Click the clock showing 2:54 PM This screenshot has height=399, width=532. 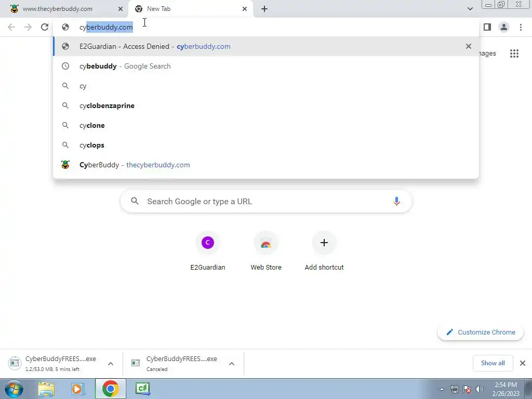point(506,389)
